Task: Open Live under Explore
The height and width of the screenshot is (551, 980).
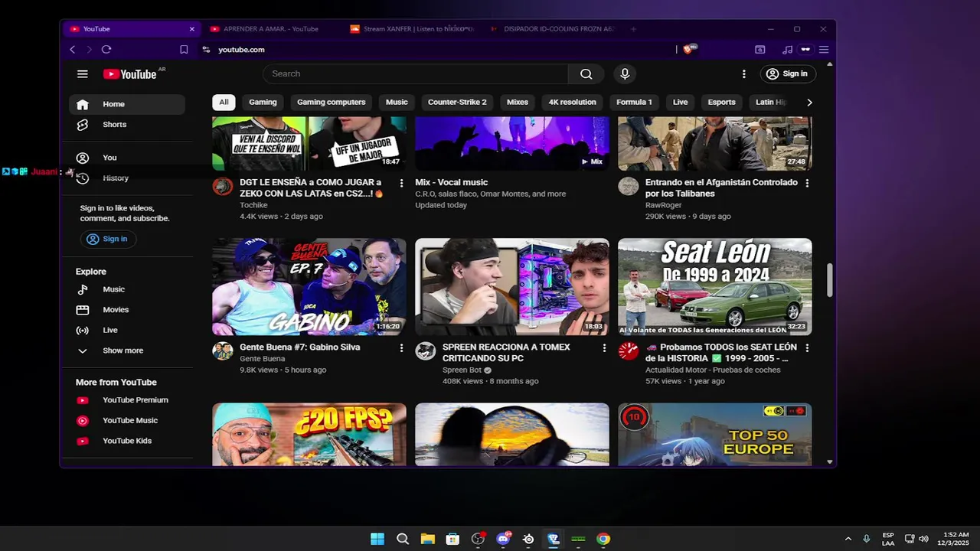Action: (x=127, y=331)
